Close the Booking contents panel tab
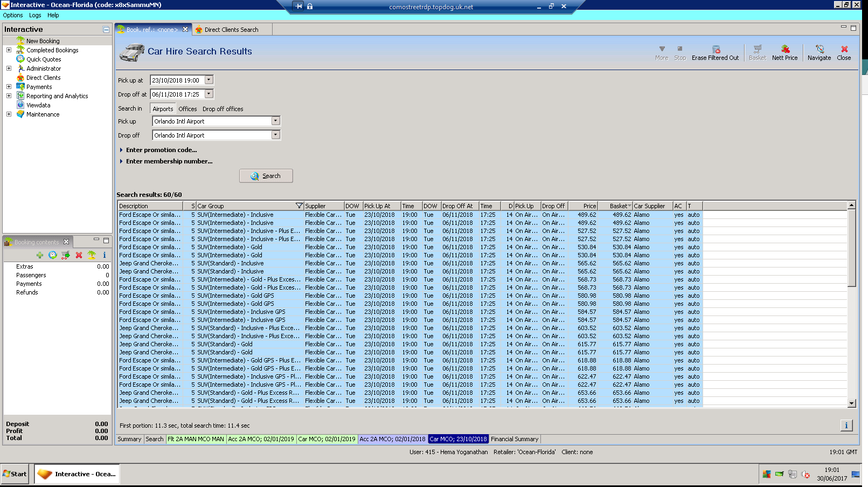This screenshot has height=487, width=868. tap(66, 242)
